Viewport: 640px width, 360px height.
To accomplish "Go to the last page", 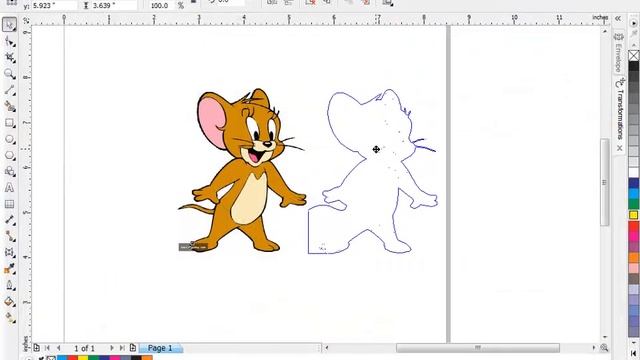I will tap(122, 348).
